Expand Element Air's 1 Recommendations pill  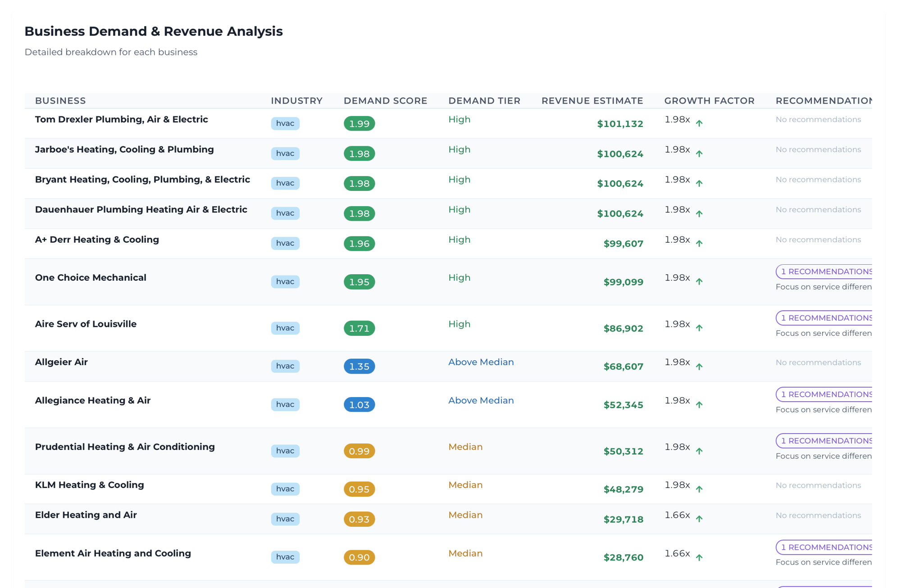pyautogui.click(x=825, y=547)
